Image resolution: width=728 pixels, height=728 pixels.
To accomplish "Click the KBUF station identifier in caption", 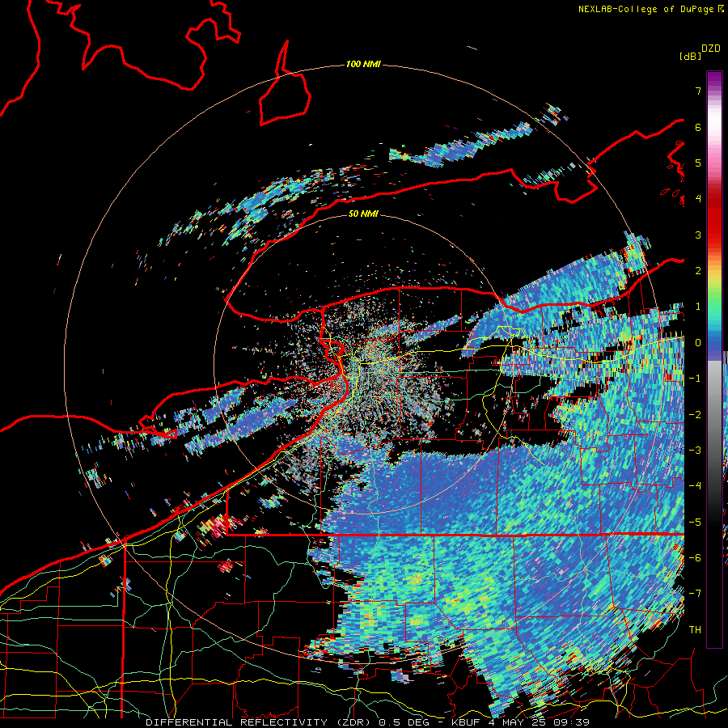I will 468,722.
